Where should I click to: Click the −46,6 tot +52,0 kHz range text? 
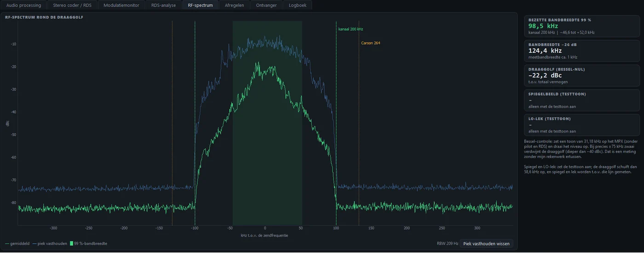click(577, 33)
